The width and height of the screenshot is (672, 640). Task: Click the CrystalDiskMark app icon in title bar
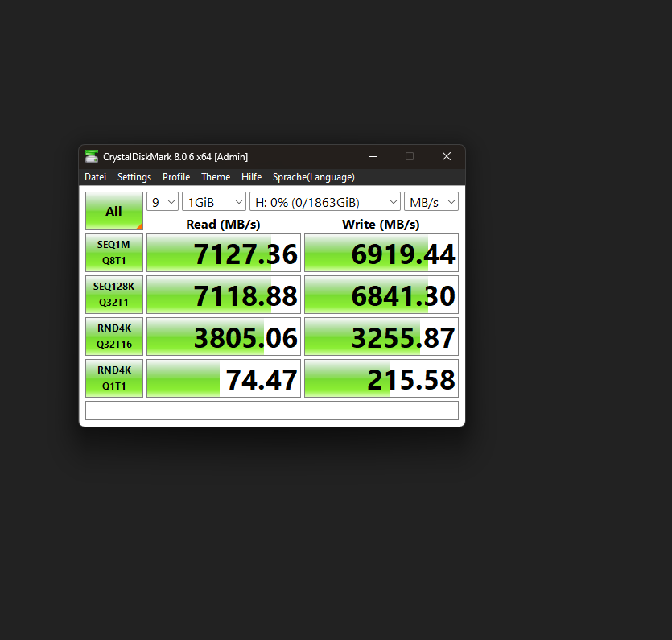click(91, 156)
